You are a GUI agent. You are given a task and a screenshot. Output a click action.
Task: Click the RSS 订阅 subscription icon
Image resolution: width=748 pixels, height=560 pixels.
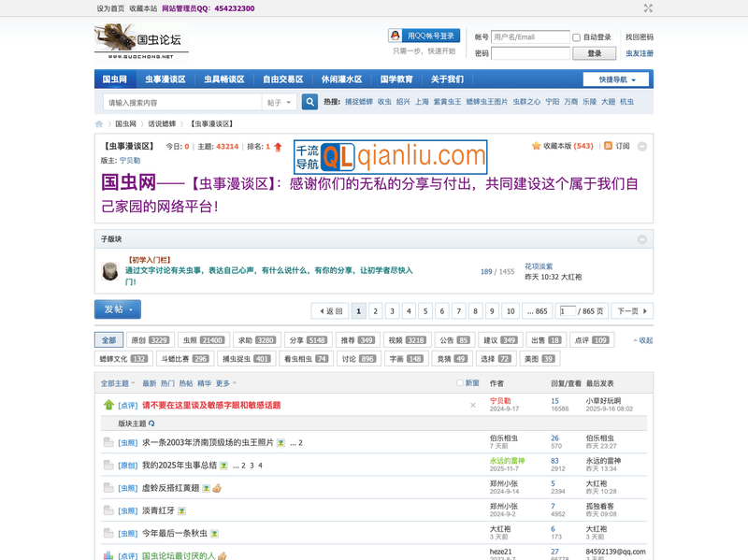(x=609, y=146)
